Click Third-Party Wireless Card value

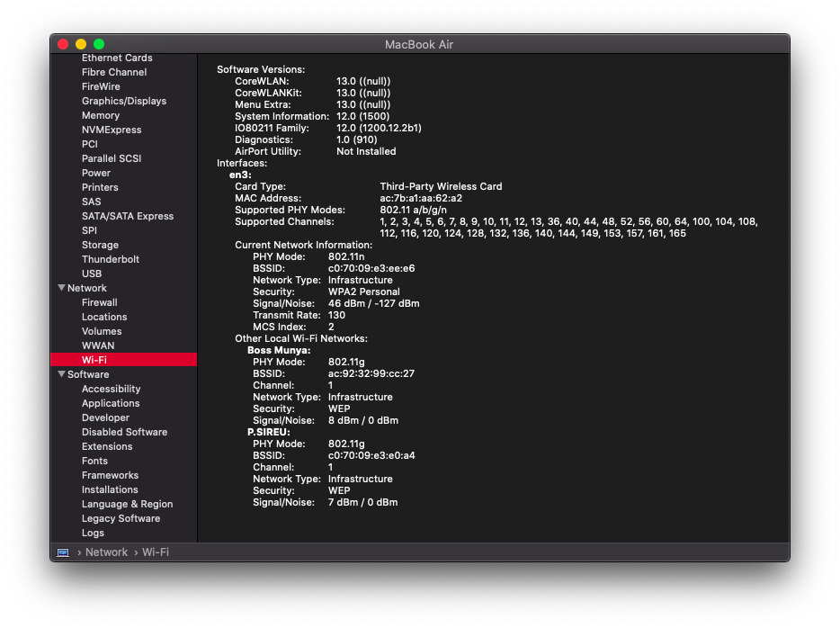tap(441, 187)
